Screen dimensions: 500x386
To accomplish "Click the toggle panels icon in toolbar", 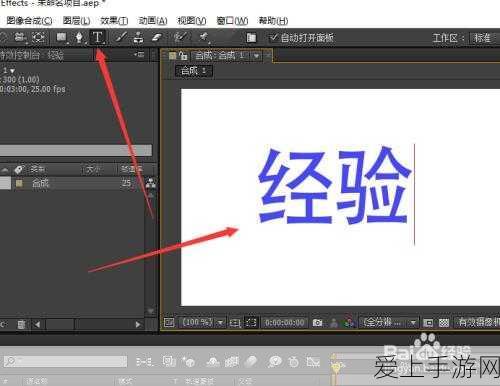I will pos(251,38).
